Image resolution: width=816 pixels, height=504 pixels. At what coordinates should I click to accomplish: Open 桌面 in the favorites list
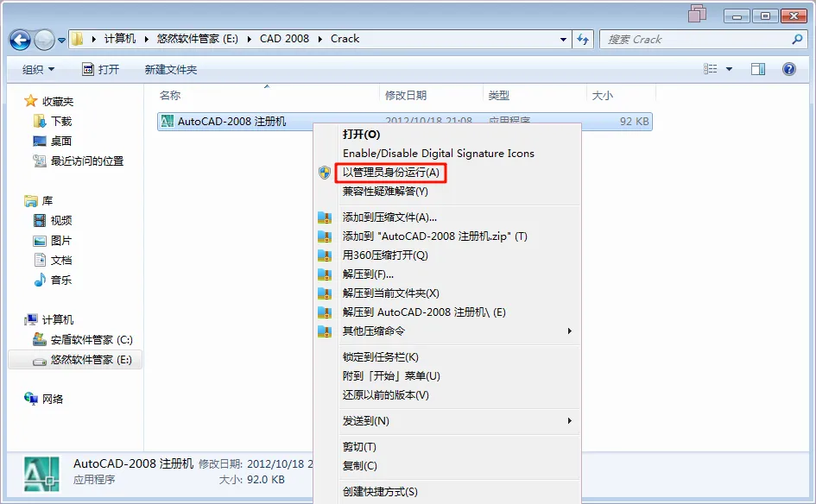52,141
